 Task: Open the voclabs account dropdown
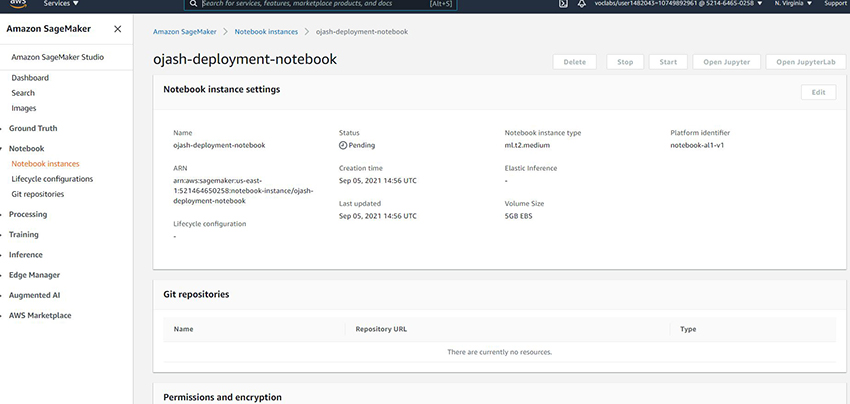pyautogui.click(x=678, y=3)
